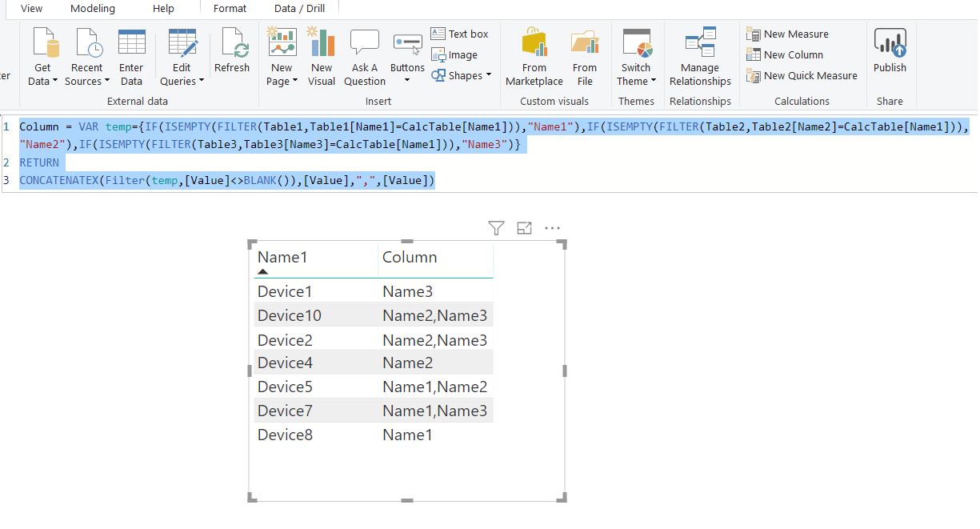This screenshot has width=980, height=529.
Task: Click the Enter Data table icon
Action: pos(131,42)
